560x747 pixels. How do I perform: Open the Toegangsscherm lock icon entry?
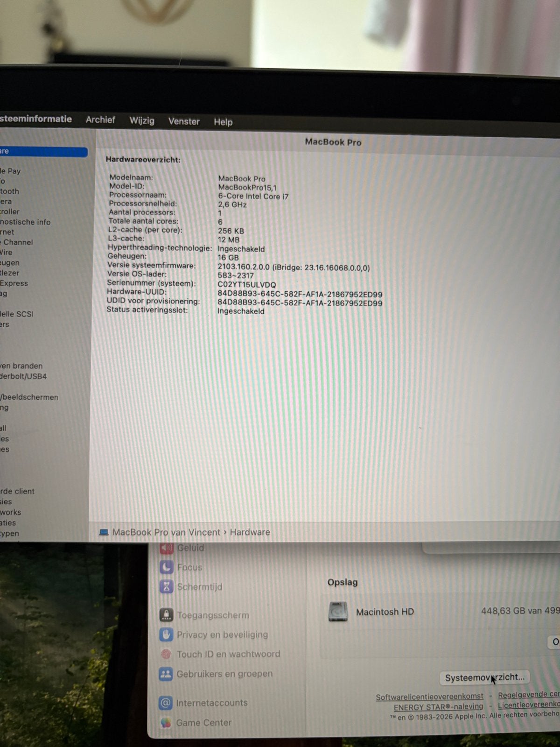click(x=166, y=615)
